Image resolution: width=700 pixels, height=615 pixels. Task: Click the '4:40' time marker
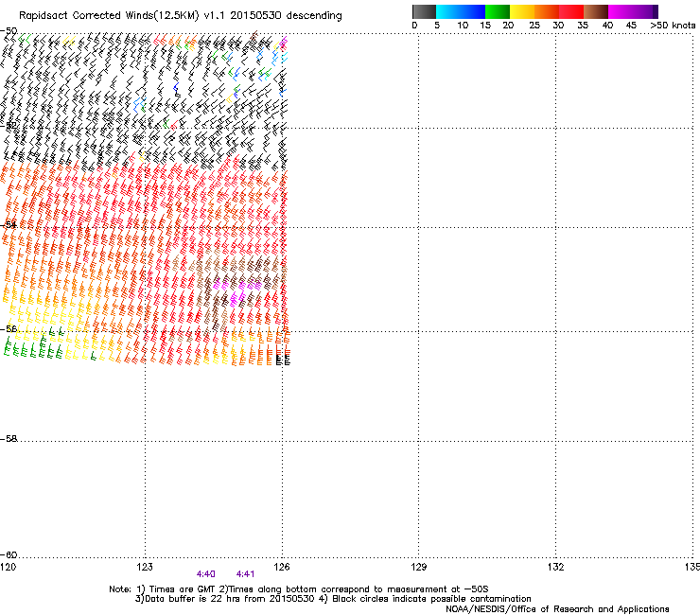pyautogui.click(x=206, y=574)
